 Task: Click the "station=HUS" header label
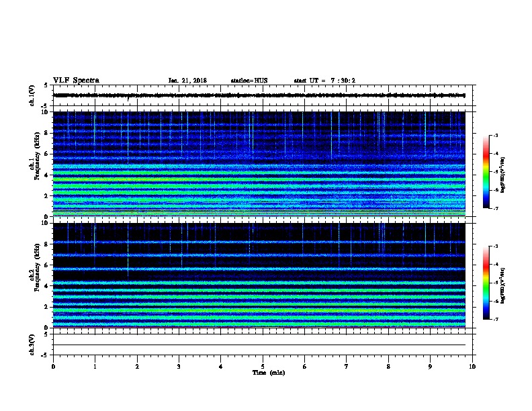249,81
